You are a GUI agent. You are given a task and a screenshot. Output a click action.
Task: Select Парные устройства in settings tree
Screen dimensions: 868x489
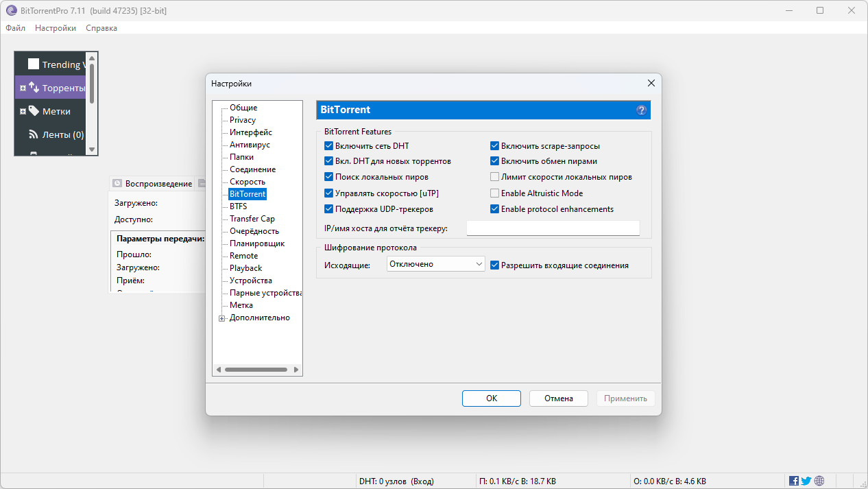tap(265, 293)
